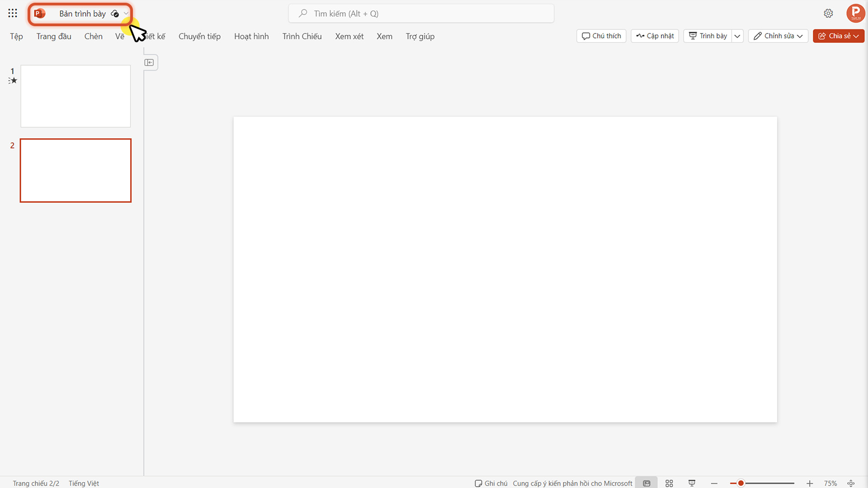The width and height of the screenshot is (868, 488).
Task: Click the saved-to-cloud status indicator
Action: click(x=116, y=14)
